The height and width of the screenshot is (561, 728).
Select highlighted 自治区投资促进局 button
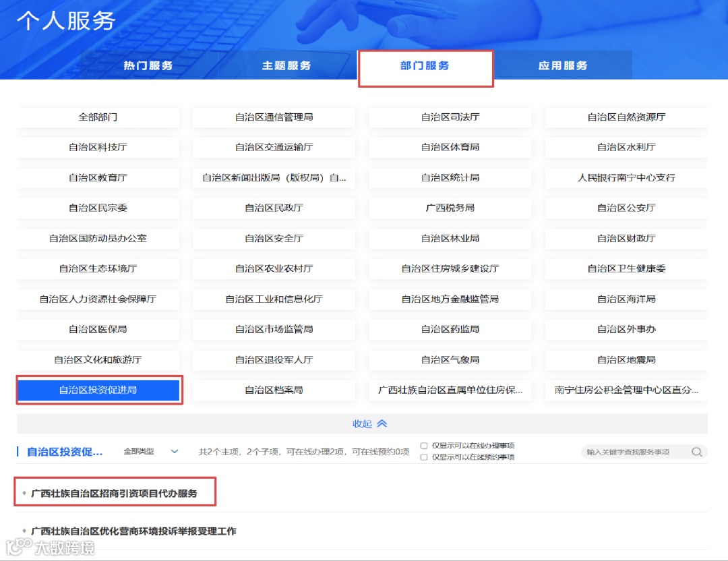[x=99, y=390]
